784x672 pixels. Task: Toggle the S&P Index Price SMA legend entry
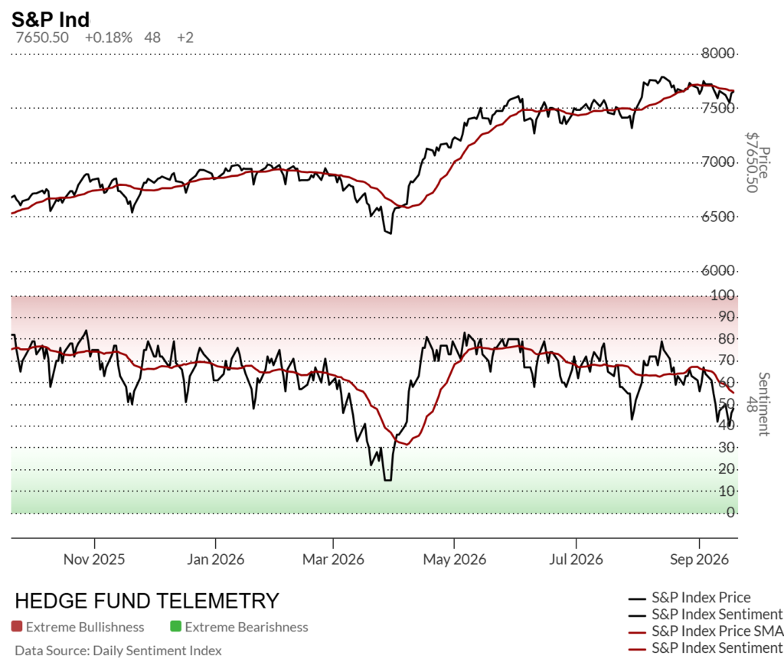coord(705,631)
